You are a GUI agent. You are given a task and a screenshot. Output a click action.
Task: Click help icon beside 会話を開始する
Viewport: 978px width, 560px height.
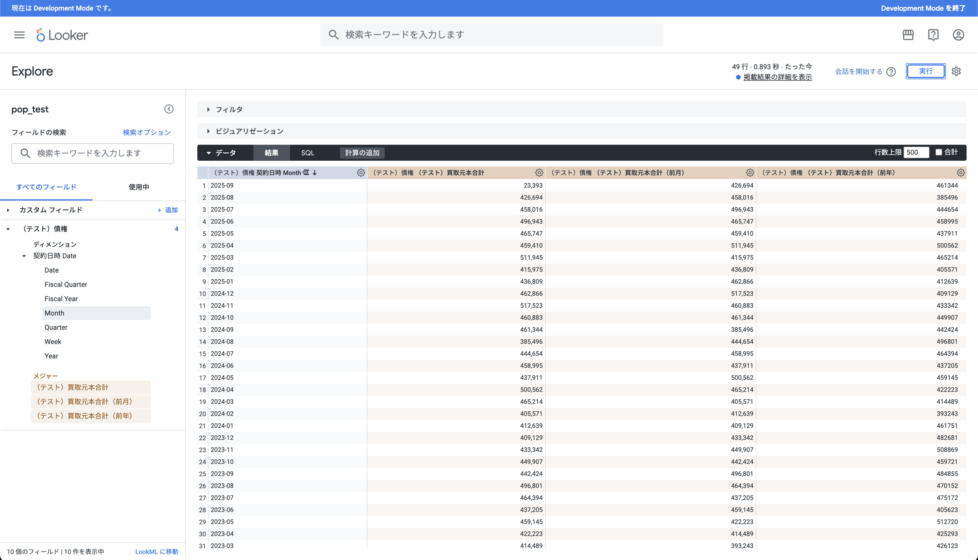[891, 71]
